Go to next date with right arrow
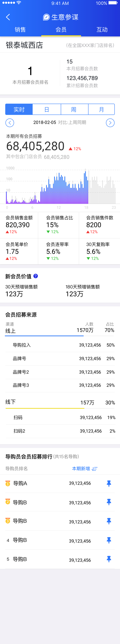 pyautogui.click(x=110, y=123)
